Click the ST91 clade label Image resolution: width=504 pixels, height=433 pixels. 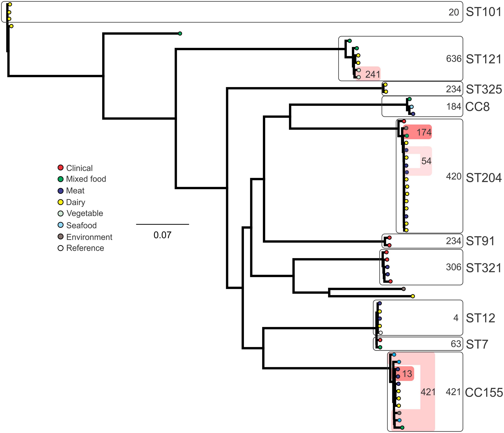coord(480,241)
